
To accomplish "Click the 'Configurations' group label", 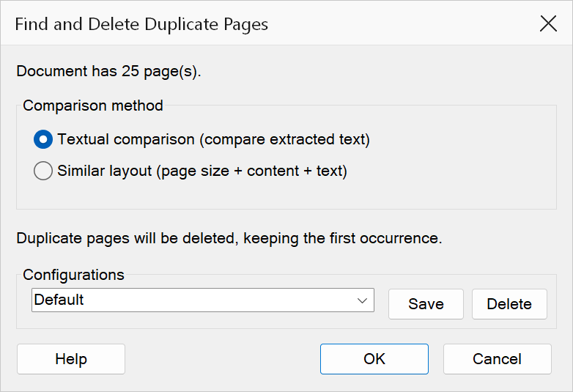I will (x=73, y=275).
